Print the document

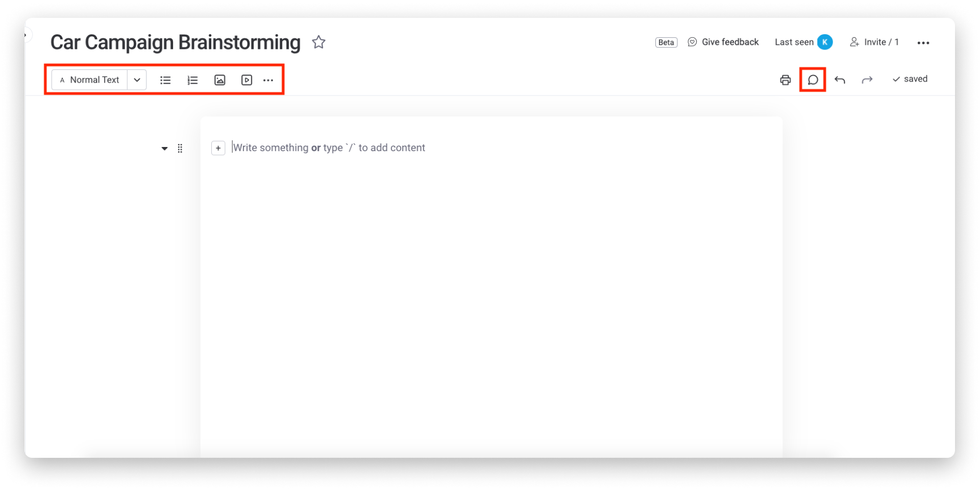coord(785,80)
